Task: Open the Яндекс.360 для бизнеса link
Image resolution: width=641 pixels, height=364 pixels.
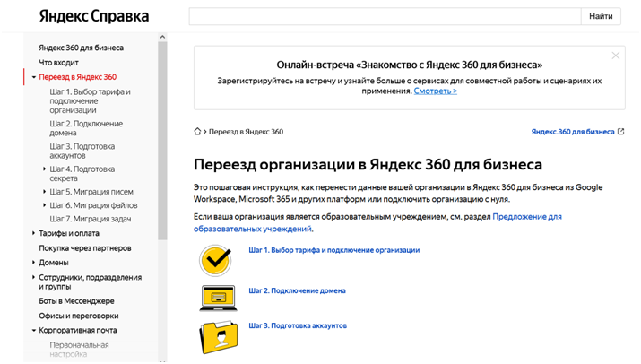Action: [x=573, y=132]
